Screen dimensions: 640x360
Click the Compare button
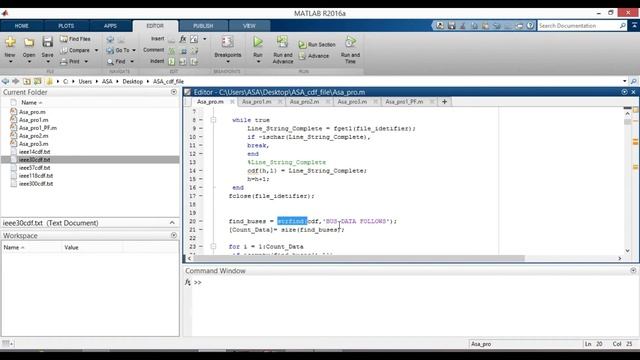point(76,50)
